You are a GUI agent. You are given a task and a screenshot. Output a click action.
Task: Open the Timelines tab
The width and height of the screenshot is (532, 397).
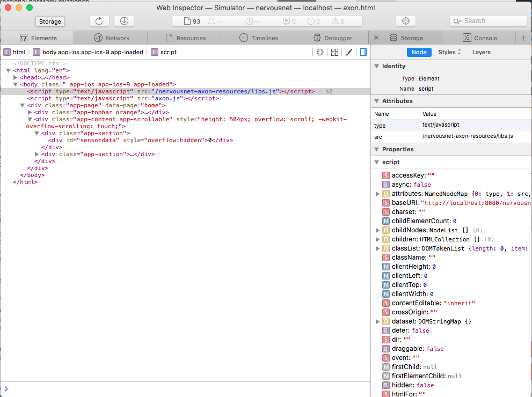pyautogui.click(x=258, y=38)
